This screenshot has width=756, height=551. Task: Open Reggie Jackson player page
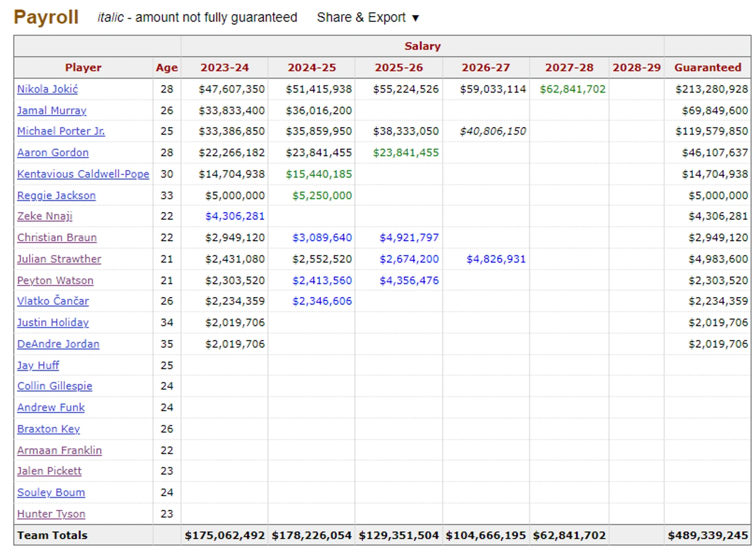pyautogui.click(x=56, y=196)
